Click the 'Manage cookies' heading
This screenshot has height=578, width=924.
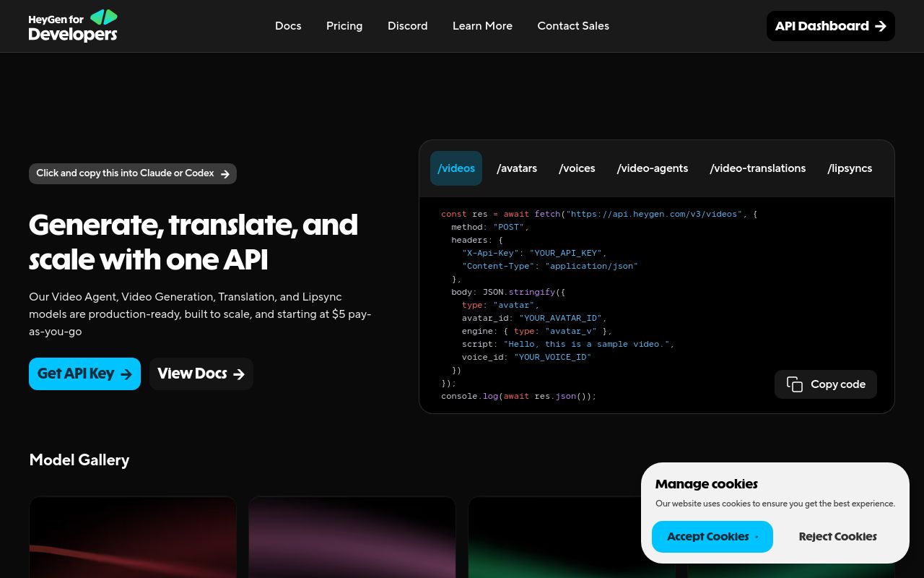coord(707,484)
